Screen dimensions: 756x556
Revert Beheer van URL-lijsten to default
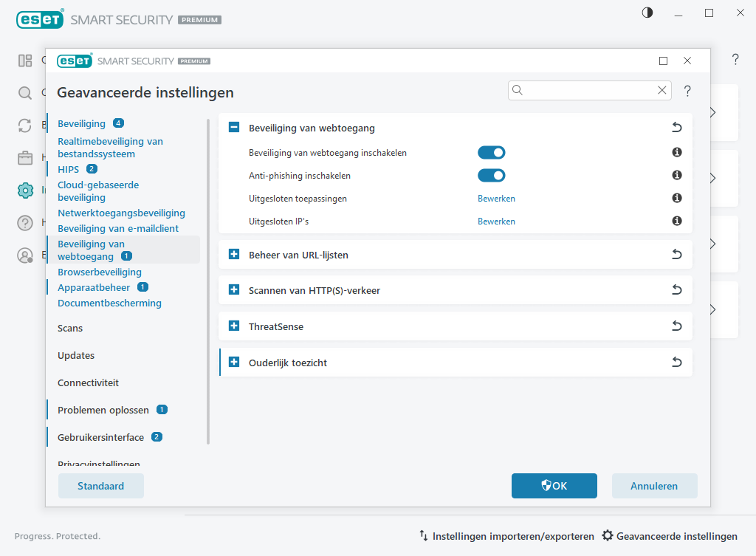coord(676,255)
